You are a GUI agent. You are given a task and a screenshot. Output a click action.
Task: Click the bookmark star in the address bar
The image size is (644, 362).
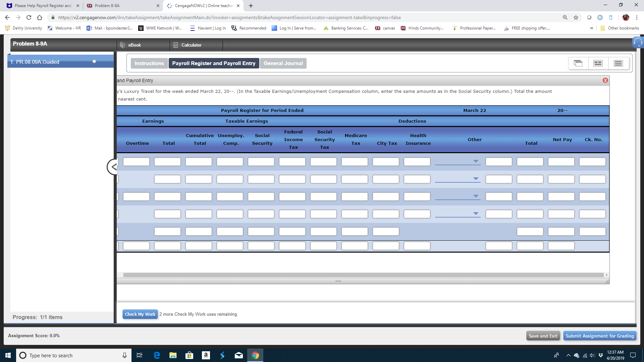576,17
